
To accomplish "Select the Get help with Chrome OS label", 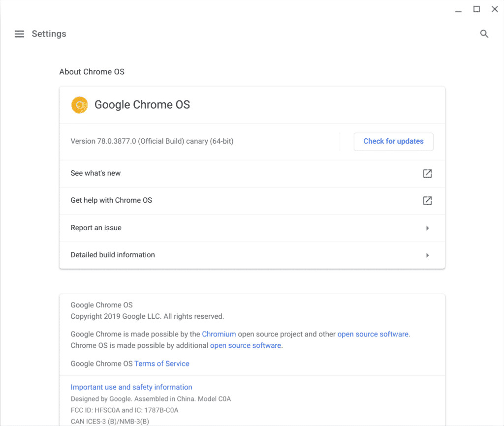I will [111, 200].
